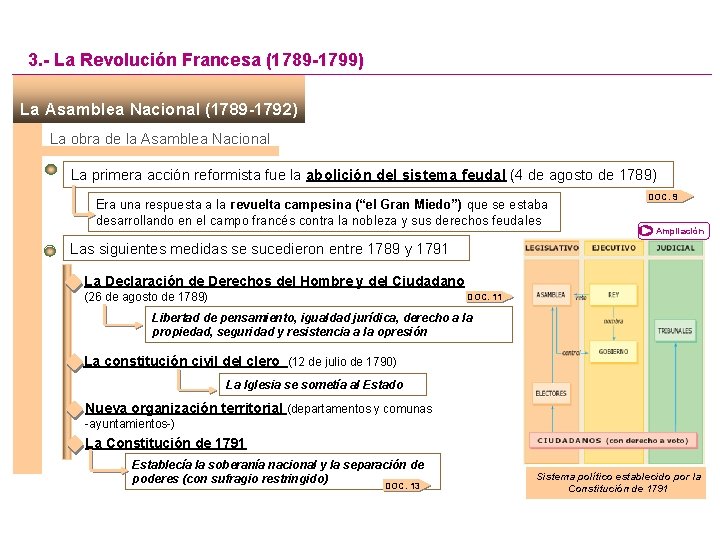Open the DOC. 13 arrow link
This screenshot has width=720, height=540.
[407, 486]
